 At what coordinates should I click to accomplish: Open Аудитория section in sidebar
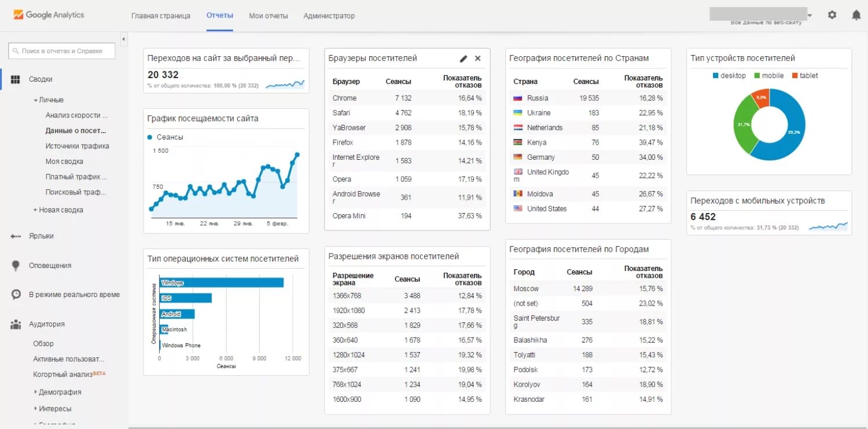47,324
